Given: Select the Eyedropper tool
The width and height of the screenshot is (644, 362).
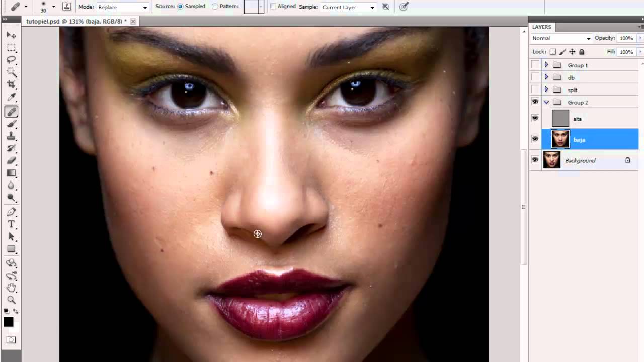Looking at the screenshot, I should coord(11,97).
